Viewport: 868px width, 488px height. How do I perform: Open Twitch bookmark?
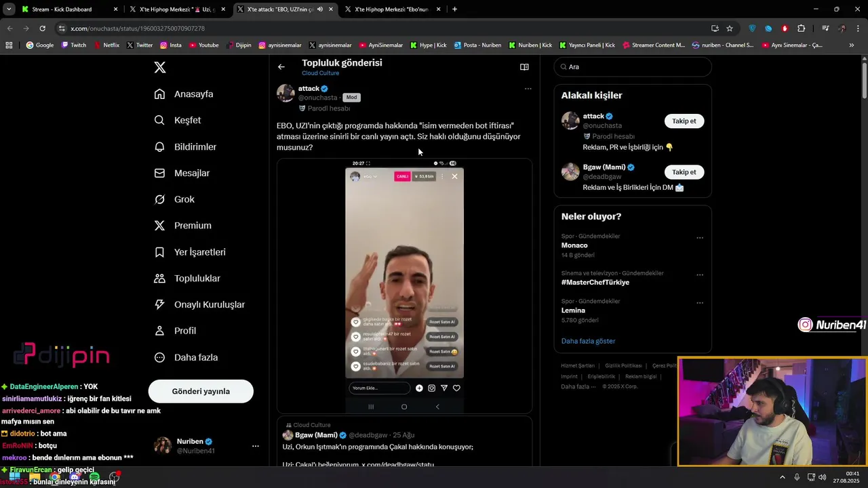coord(74,45)
